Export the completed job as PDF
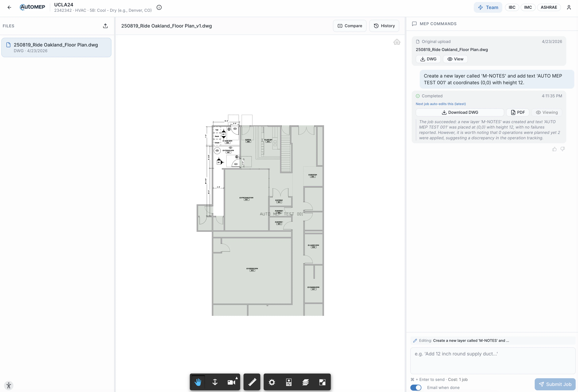Image resolution: width=578 pixels, height=392 pixels. tap(518, 112)
